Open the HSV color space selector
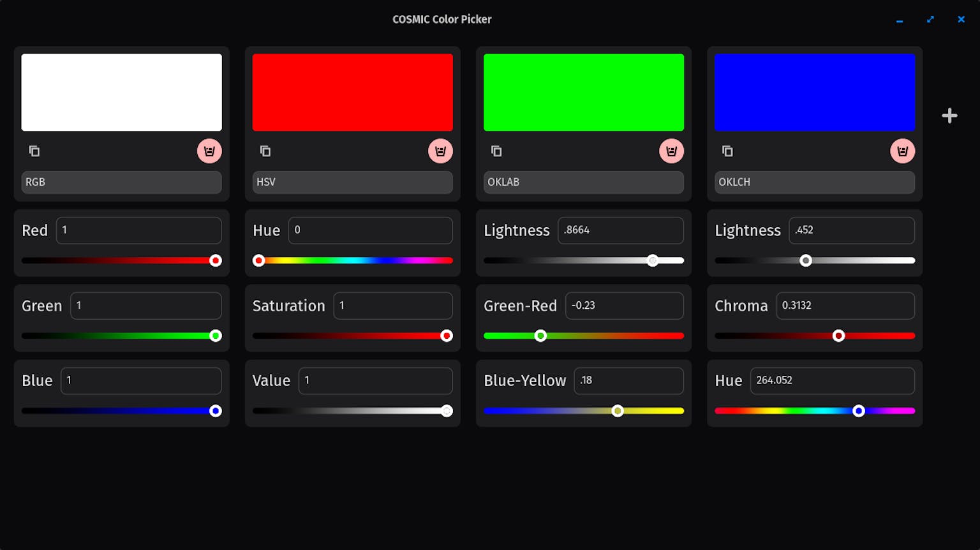Viewport: 980px width, 550px height. point(352,182)
